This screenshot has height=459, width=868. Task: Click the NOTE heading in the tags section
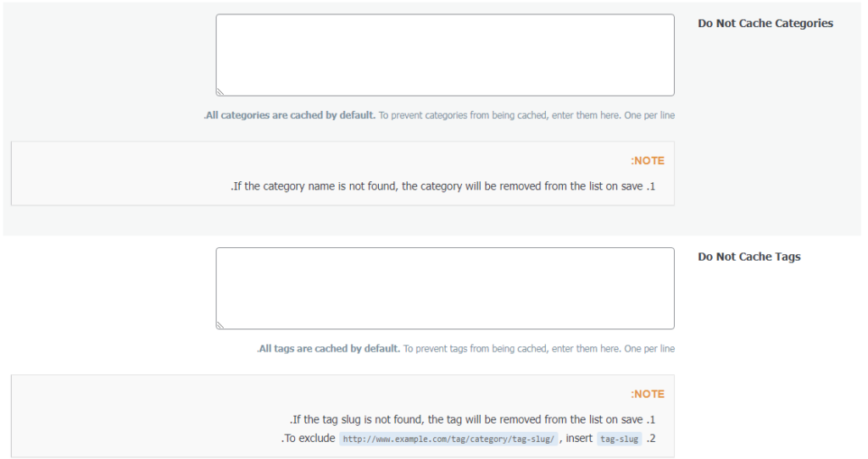[648, 394]
